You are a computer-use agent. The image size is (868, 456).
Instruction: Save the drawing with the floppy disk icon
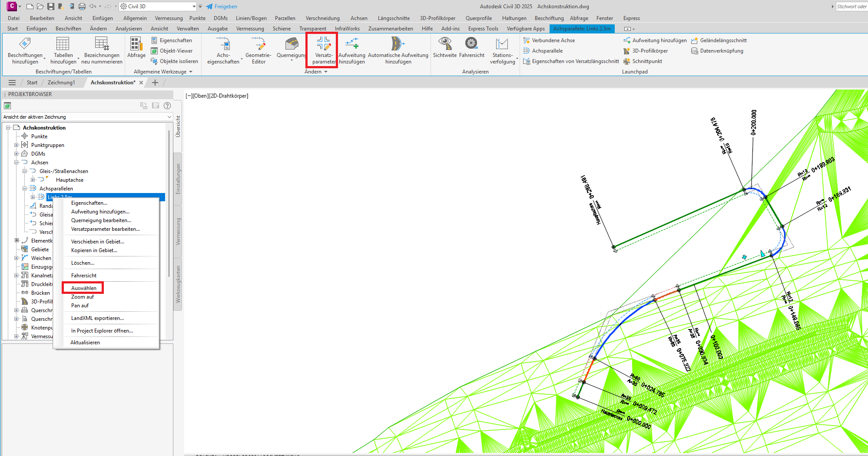(x=50, y=7)
